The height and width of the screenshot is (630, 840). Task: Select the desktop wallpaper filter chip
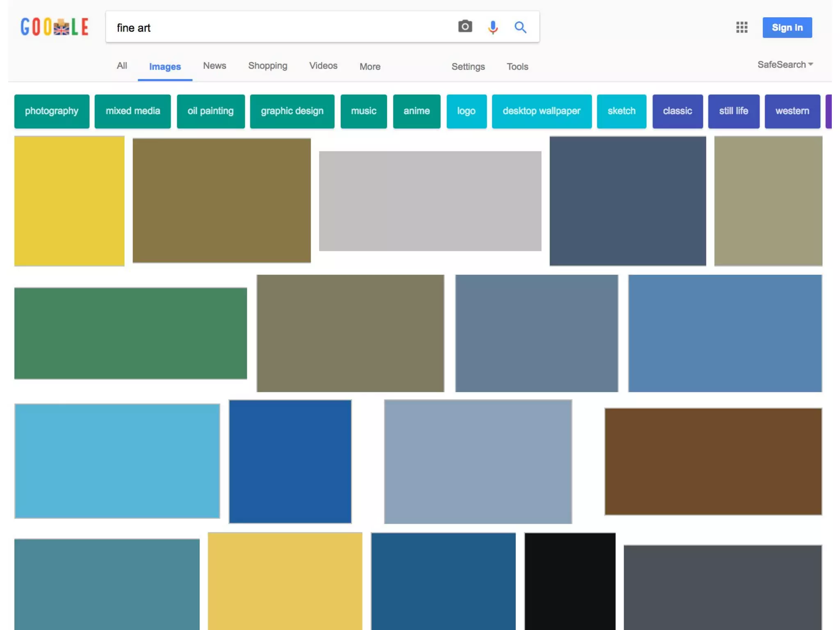[x=541, y=111]
